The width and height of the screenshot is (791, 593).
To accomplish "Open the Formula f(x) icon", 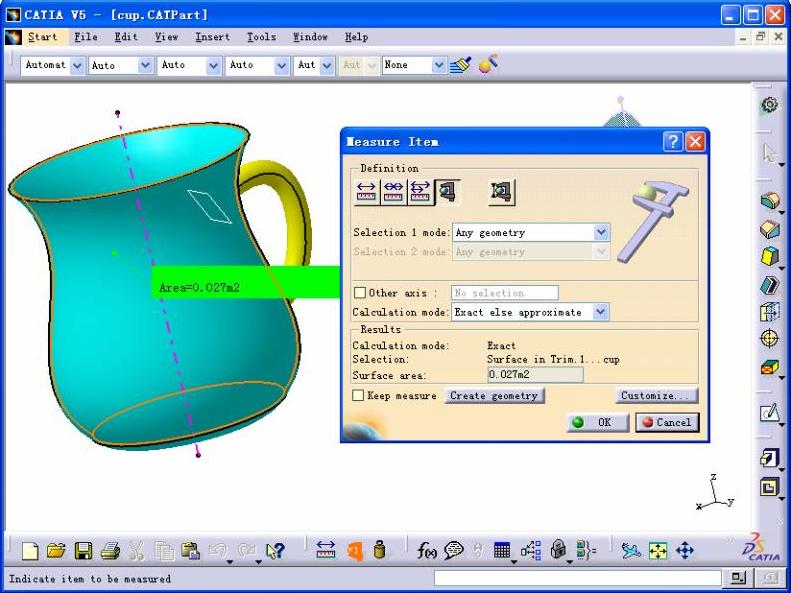I will (x=427, y=551).
